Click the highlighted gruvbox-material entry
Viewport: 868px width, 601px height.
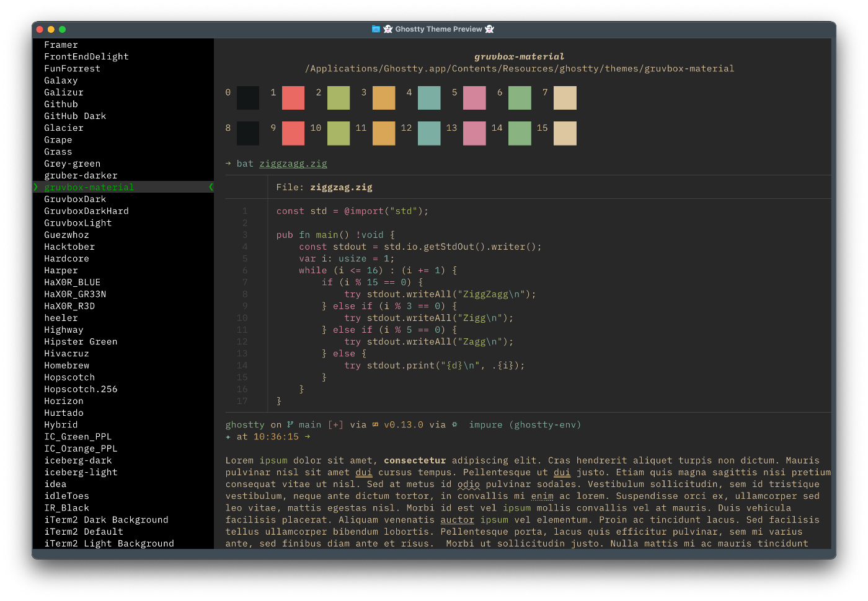click(123, 187)
